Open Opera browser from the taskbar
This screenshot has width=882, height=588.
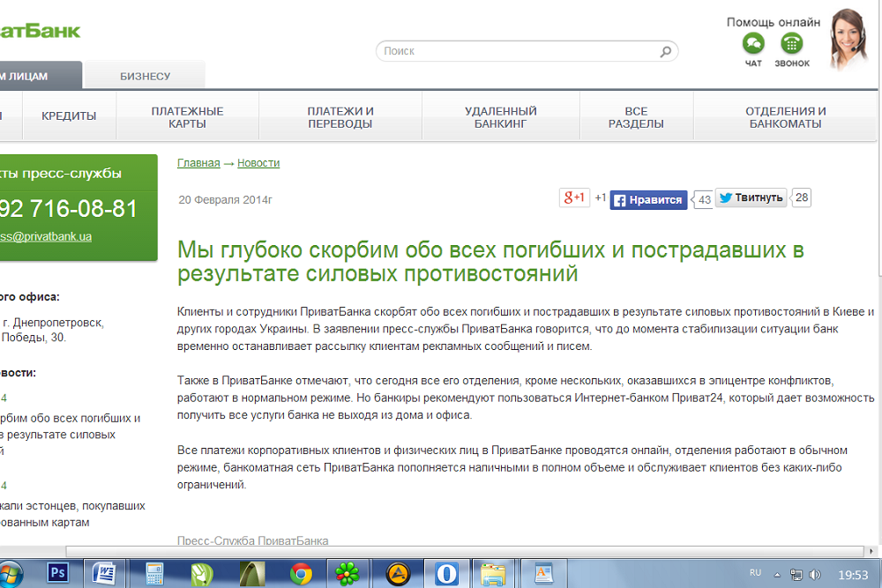446,574
